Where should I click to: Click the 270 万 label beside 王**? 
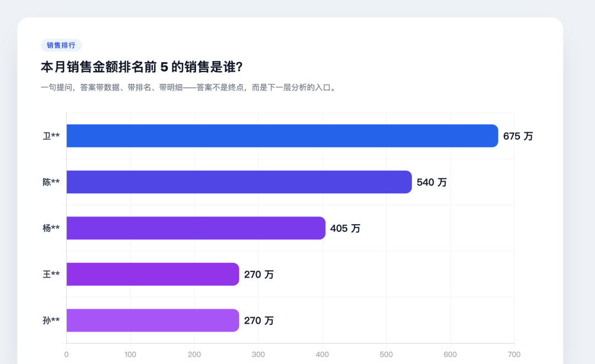259,275
